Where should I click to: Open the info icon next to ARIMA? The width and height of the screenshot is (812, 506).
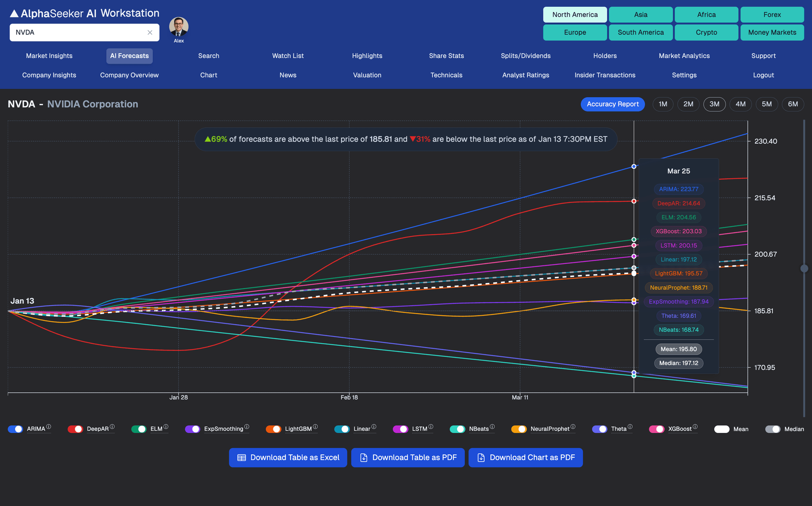pos(49,426)
